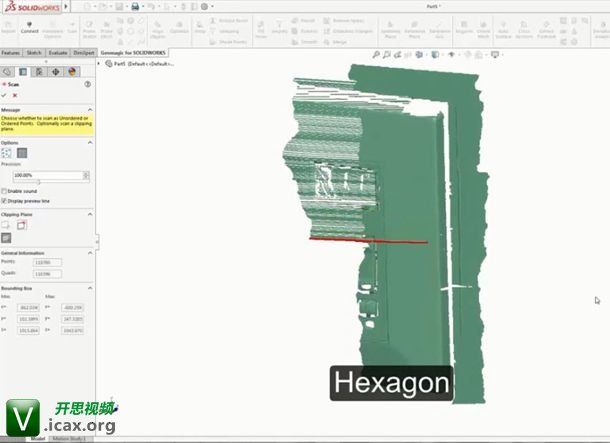Click the Motion Study 1 tab
Image resolution: width=610 pixels, height=443 pixels.
[x=71, y=439]
